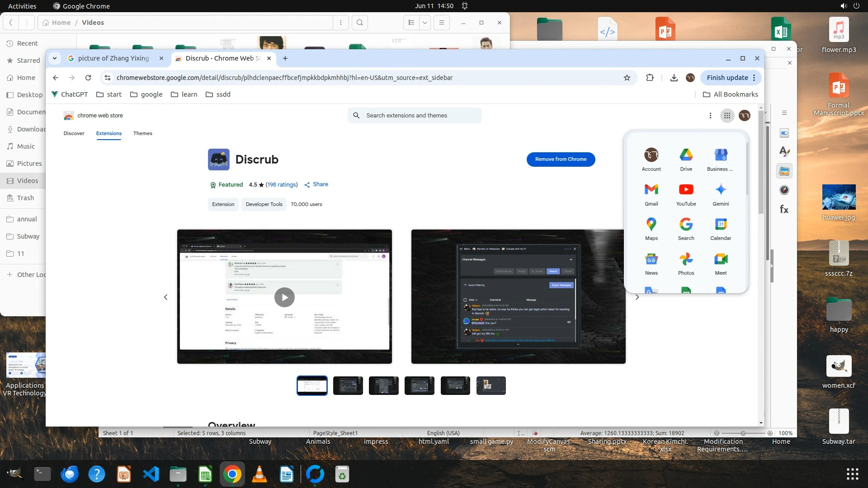The image size is (868, 488).
Task: Adjust the spreadsheet zoom slider
Action: 743,433
